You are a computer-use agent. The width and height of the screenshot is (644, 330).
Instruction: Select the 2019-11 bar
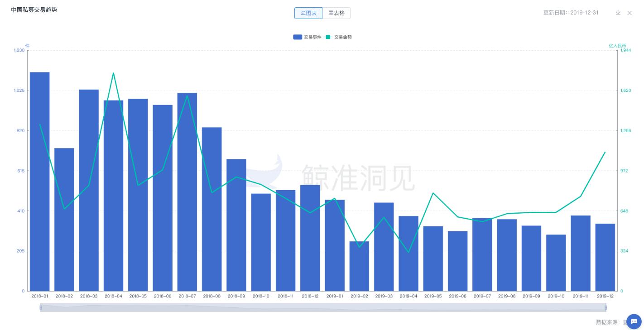[581, 253]
